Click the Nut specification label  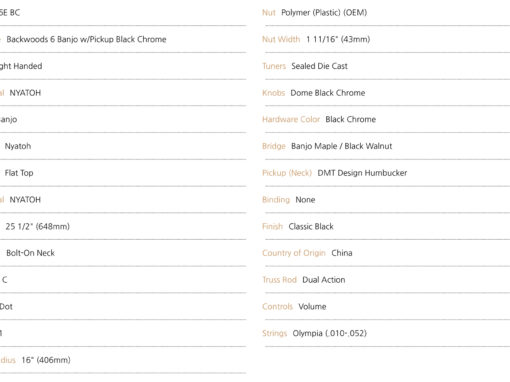click(269, 13)
